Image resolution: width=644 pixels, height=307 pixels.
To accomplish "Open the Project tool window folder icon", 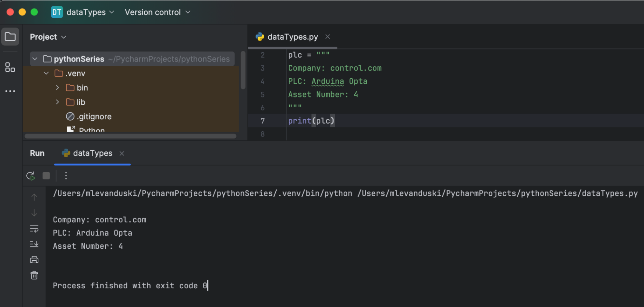I will tap(10, 37).
